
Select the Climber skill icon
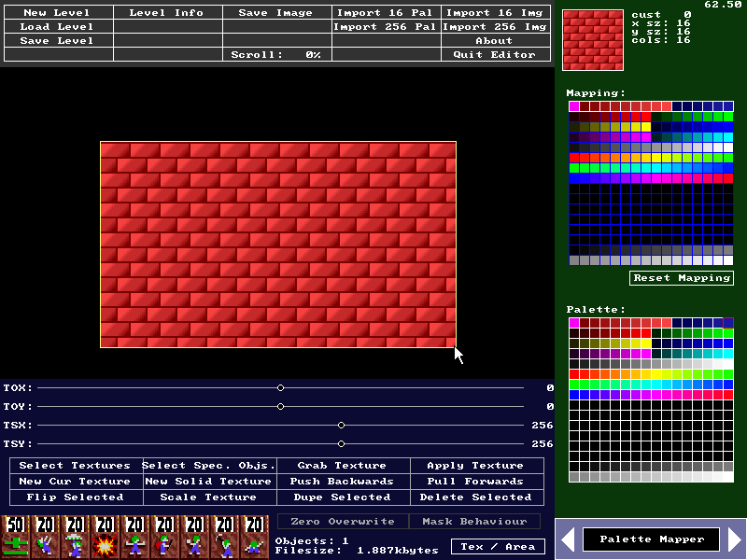pos(45,537)
